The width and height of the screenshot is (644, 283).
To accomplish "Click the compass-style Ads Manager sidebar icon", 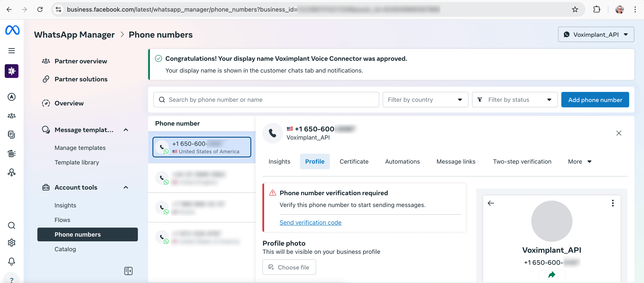I will pyautogui.click(x=12, y=97).
